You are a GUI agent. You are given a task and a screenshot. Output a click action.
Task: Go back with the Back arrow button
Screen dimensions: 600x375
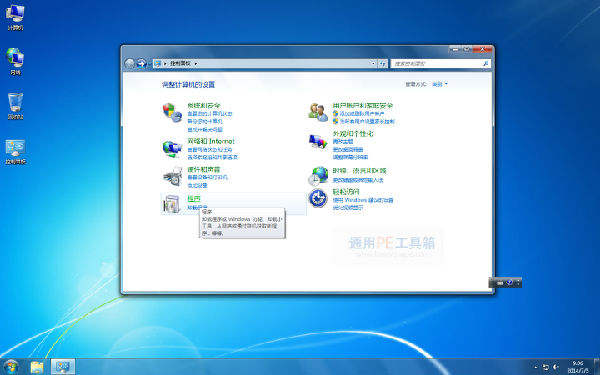click(x=130, y=64)
